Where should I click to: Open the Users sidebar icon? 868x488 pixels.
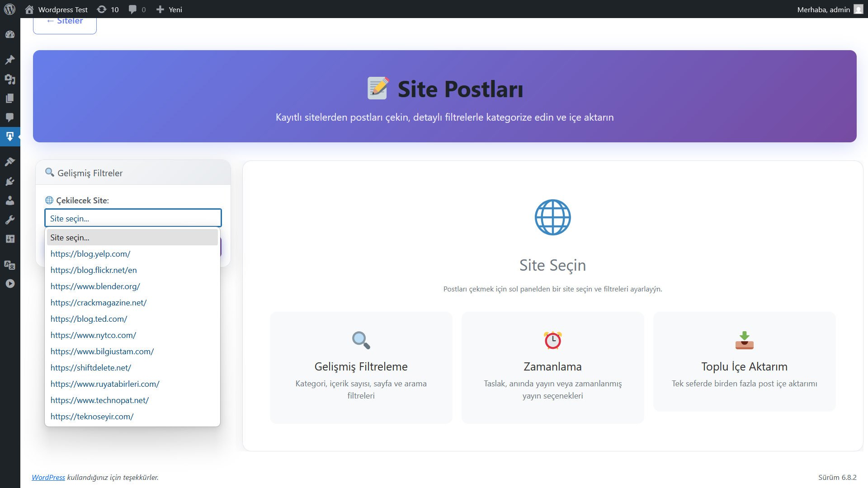coord(10,200)
